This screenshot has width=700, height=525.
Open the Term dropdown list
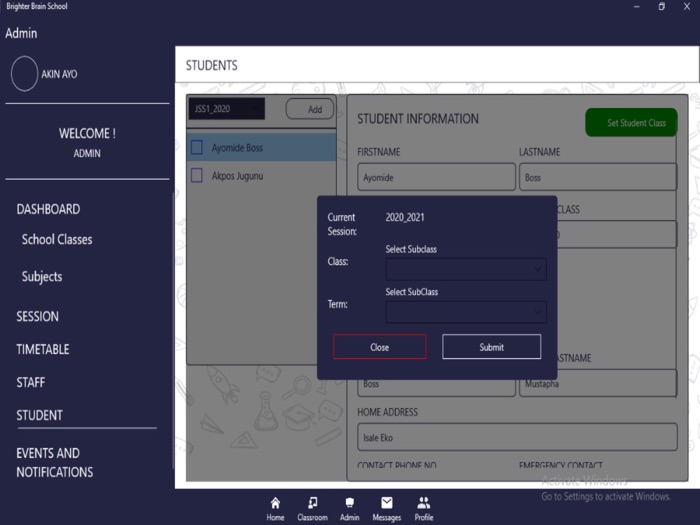(466, 312)
